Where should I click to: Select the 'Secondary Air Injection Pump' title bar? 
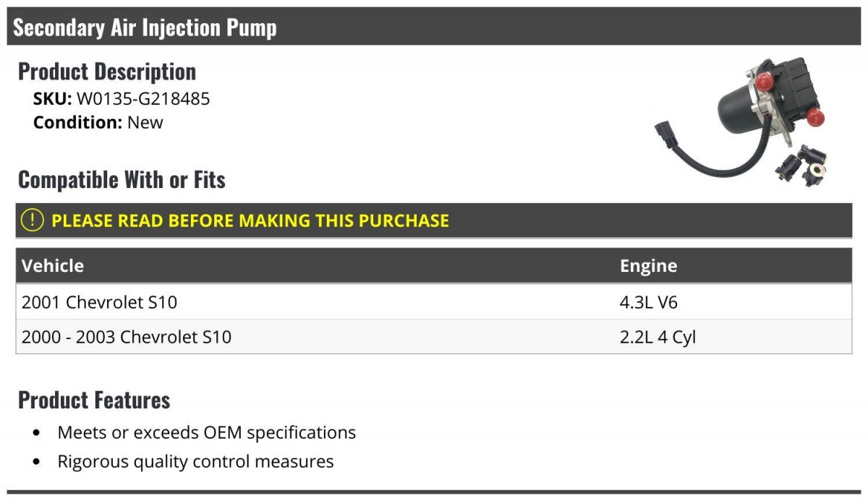click(145, 27)
